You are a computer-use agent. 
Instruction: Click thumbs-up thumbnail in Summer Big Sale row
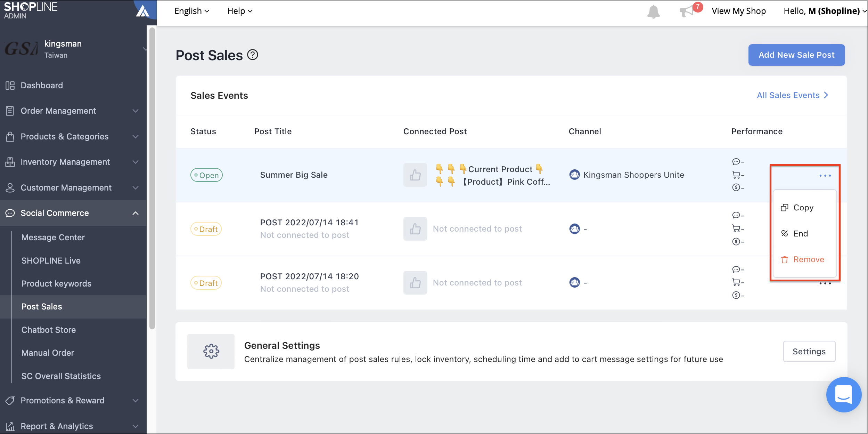click(415, 175)
